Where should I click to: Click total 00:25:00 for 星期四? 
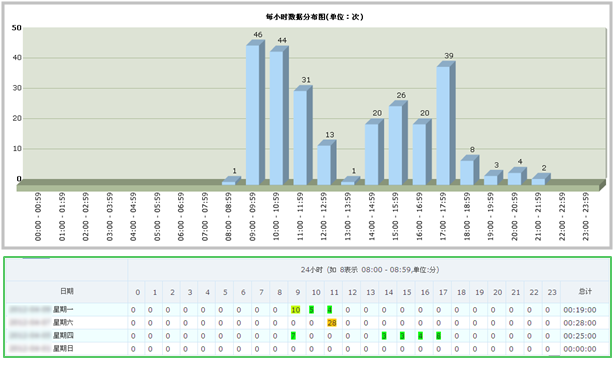pos(580,336)
